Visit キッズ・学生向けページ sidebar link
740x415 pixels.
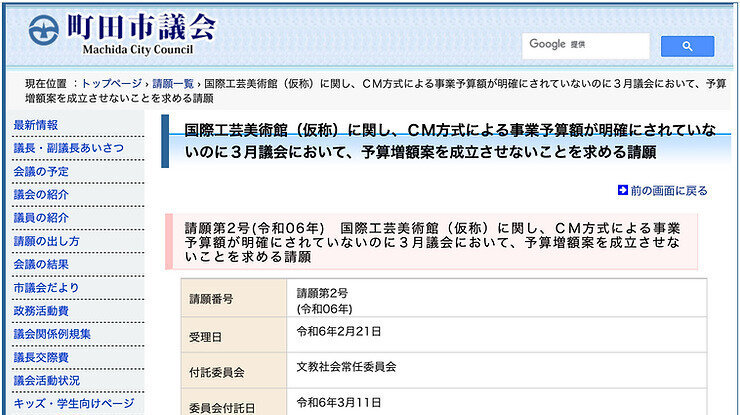tap(74, 403)
